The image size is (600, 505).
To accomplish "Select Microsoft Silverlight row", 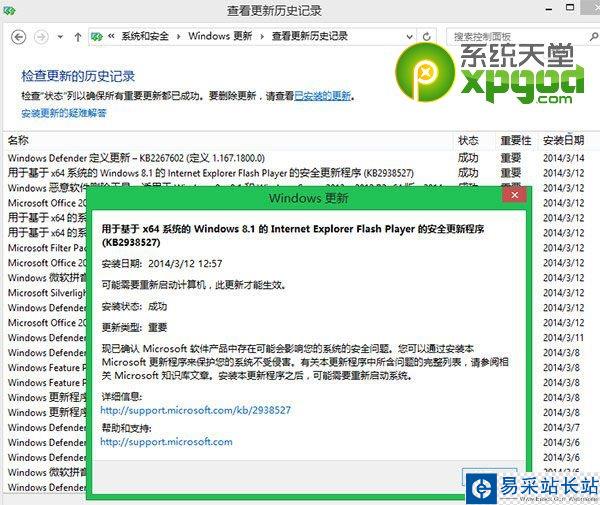I will 48,293.
